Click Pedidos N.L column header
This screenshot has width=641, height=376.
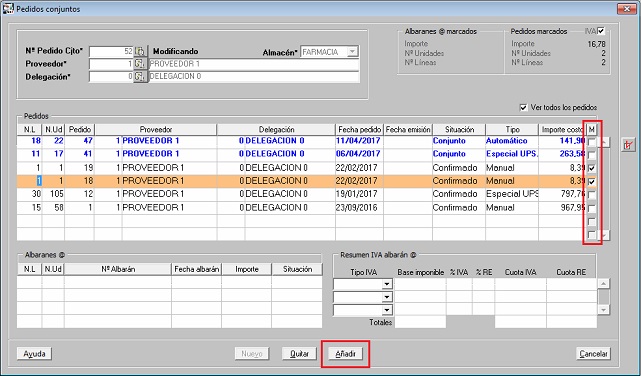click(x=29, y=130)
